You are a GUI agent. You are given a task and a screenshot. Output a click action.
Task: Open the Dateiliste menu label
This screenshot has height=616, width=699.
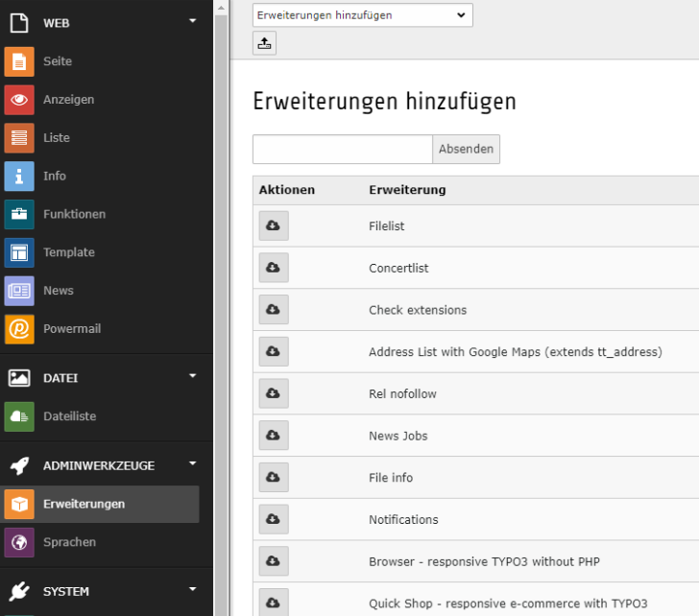(x=69, y=416)
